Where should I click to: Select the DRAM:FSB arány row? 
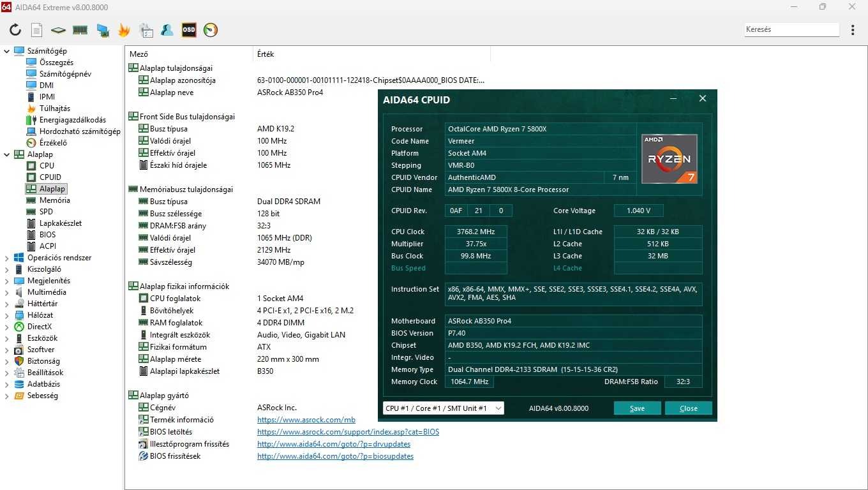click(172, 226)
